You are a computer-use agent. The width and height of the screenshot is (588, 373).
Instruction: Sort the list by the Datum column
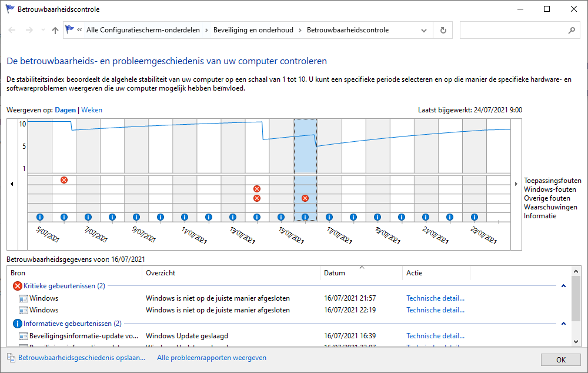[335, 273]
